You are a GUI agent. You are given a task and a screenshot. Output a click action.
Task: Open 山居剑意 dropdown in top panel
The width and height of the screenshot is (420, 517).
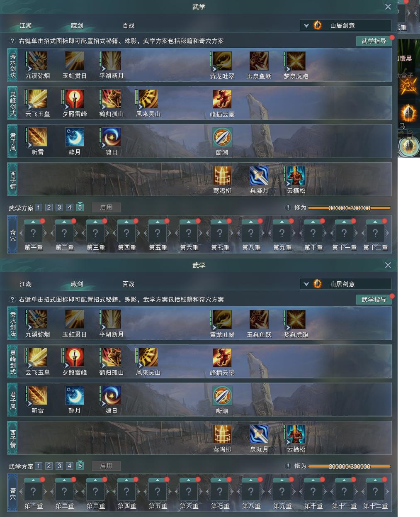(346, 25)
